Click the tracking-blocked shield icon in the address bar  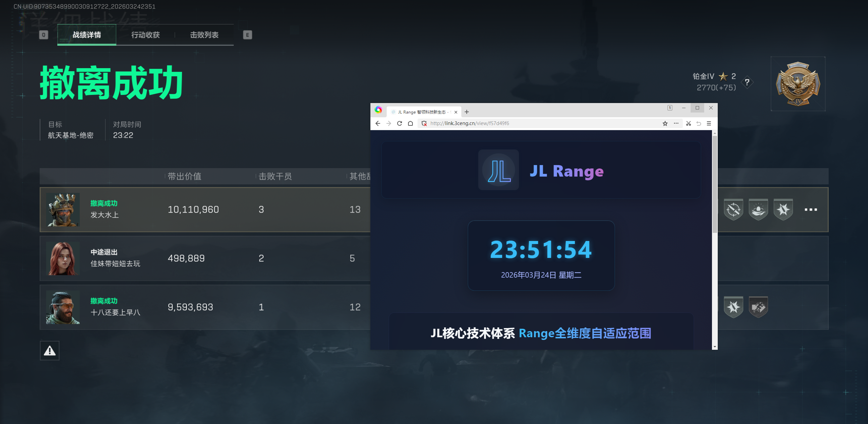coord(424,123)
